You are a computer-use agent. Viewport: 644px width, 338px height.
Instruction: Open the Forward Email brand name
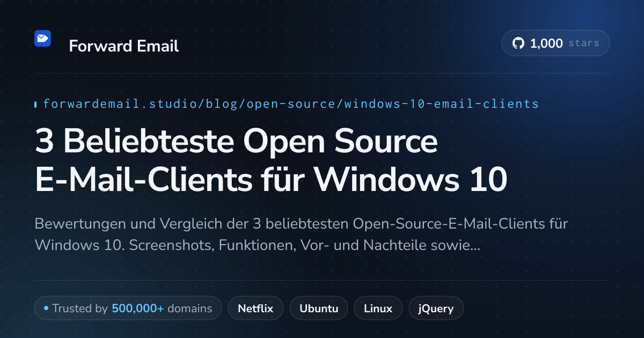(x=123, y=46)
